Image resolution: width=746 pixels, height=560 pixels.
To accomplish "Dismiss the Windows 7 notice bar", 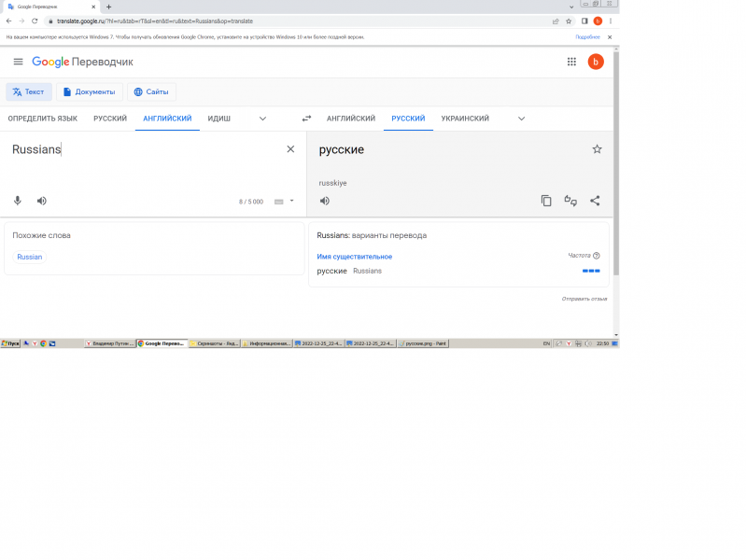I will [x=610, y=37].
